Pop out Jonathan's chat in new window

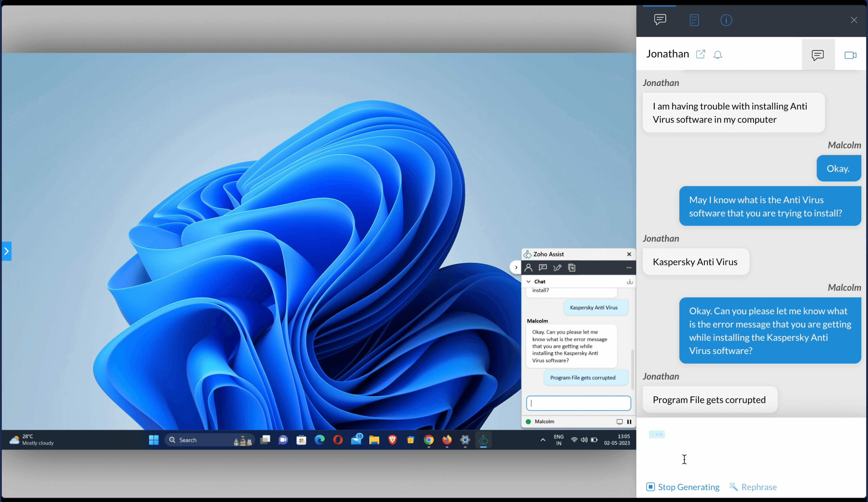[700, 54]
